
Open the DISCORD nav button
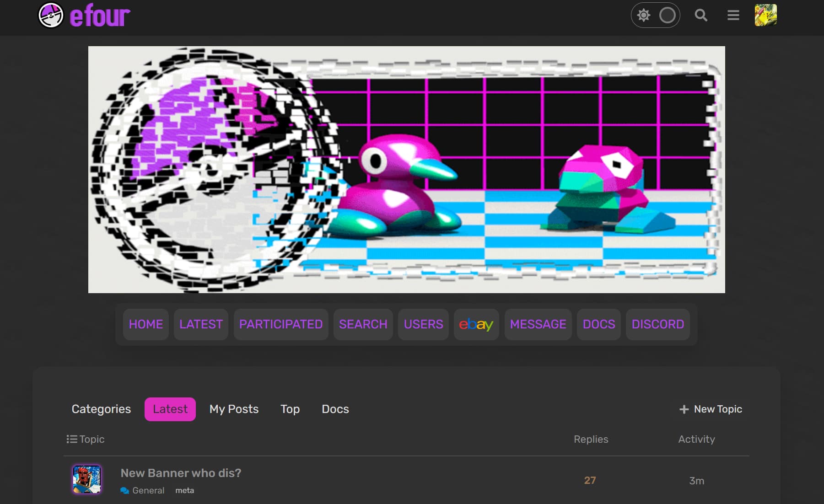(x=658, y=324)
